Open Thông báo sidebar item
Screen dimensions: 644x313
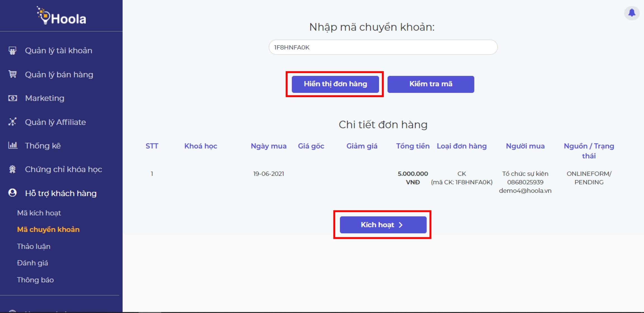35,280
